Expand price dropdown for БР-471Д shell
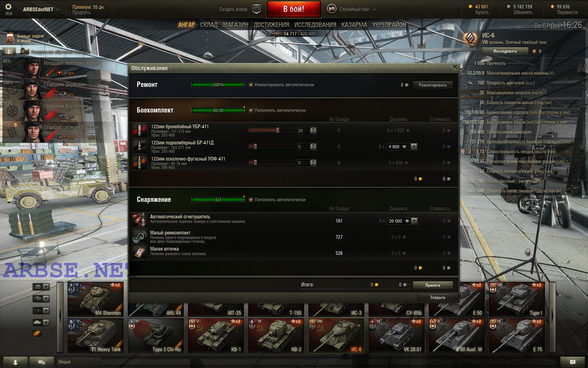Screen dimensions: 588x368 414,146
